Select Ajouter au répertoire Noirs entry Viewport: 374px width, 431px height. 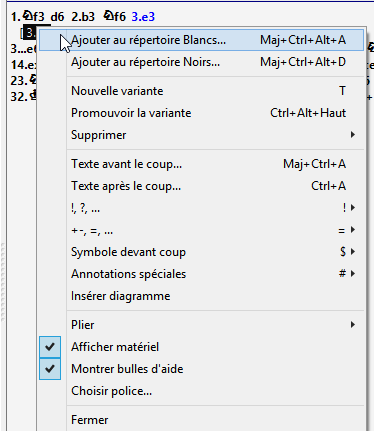point(201,62)
